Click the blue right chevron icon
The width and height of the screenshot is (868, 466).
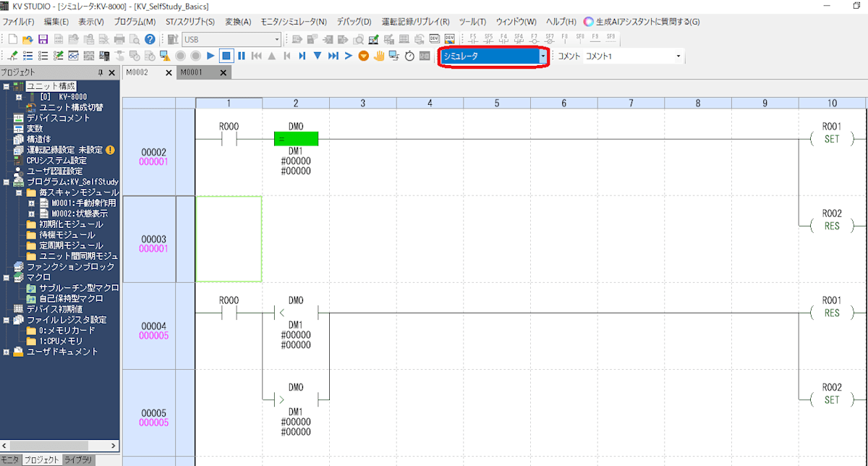click(348, 56)
